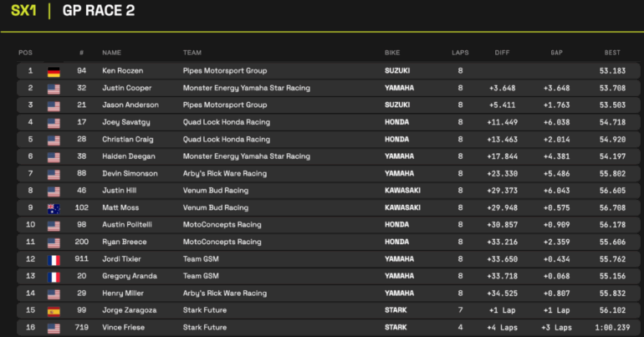Click the French flag beside Gregory Aranda

pos(54,275)
